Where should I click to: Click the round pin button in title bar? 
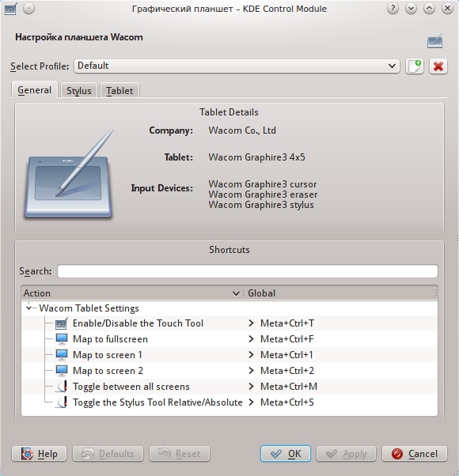28,9
